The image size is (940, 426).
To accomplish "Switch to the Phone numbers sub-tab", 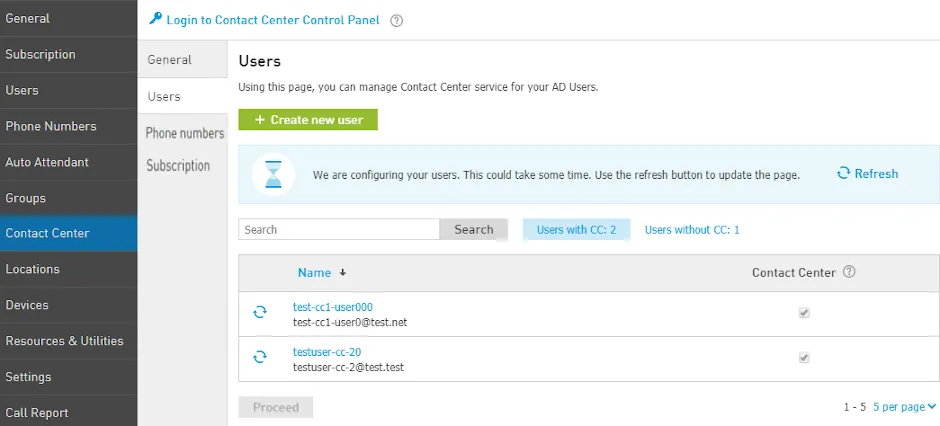I will (x=185, y=133).
